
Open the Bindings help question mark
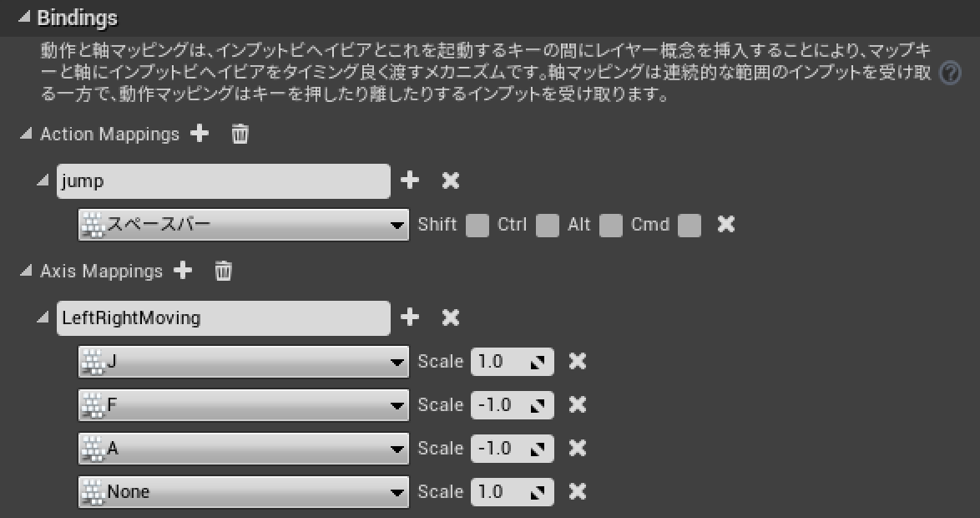(x=950, y=74)
